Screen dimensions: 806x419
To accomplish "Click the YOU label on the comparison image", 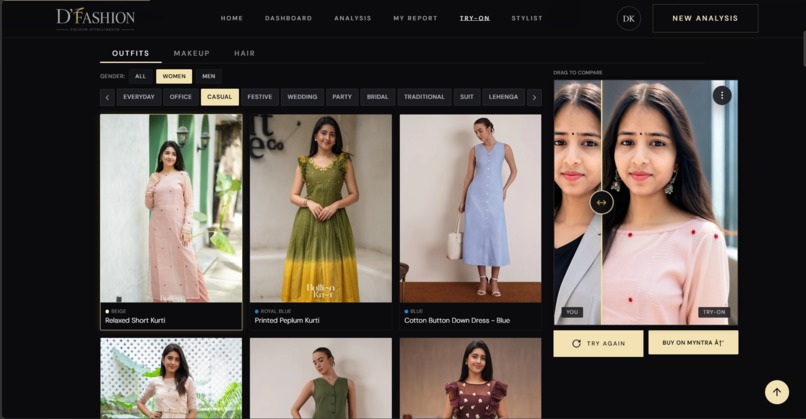I will tap(572, 312).
